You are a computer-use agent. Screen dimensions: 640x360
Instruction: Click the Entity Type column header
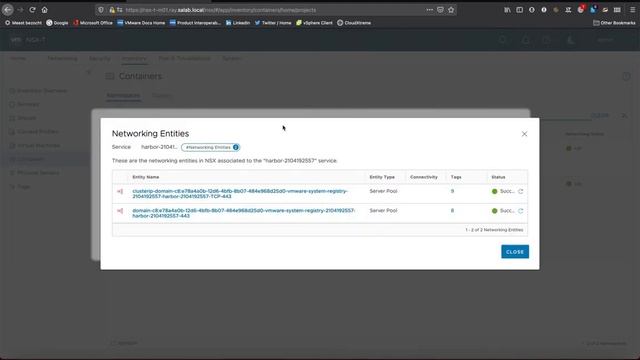tap(382, 177)
